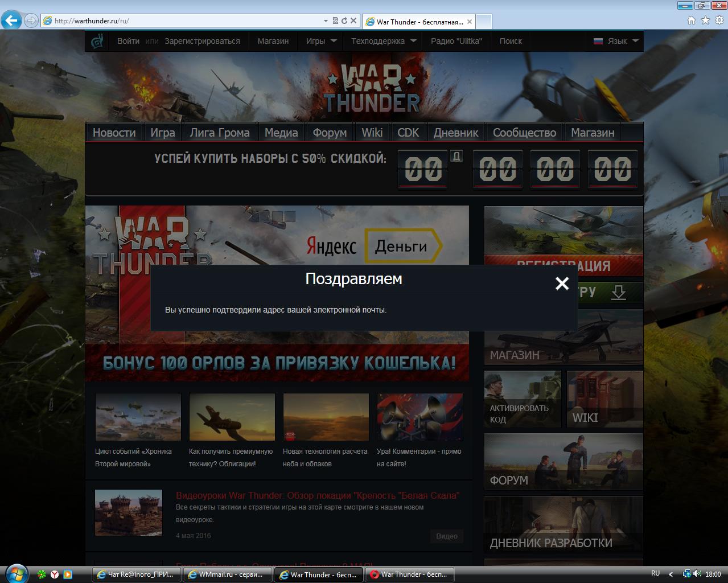728x583 pixels.
Task: Open Поиск in the top bar
Action: 511,41
